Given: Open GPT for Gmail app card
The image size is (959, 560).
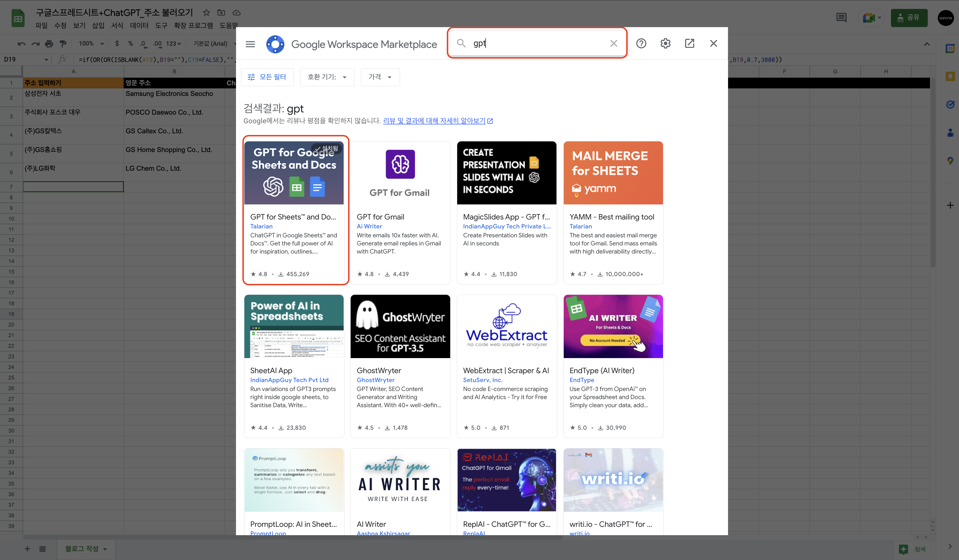Looking at the screenshot, I should coord(400,213).
